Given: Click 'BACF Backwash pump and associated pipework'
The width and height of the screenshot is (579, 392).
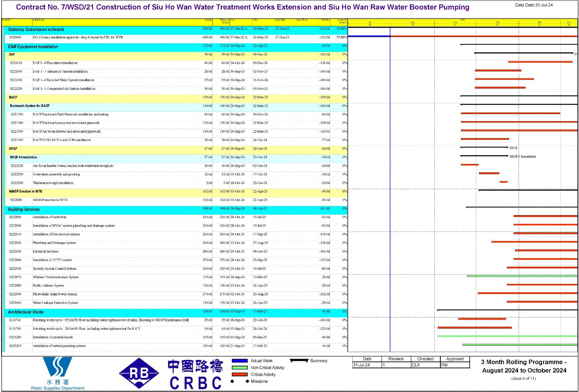Looking at the screenshot, I should 66,123.
